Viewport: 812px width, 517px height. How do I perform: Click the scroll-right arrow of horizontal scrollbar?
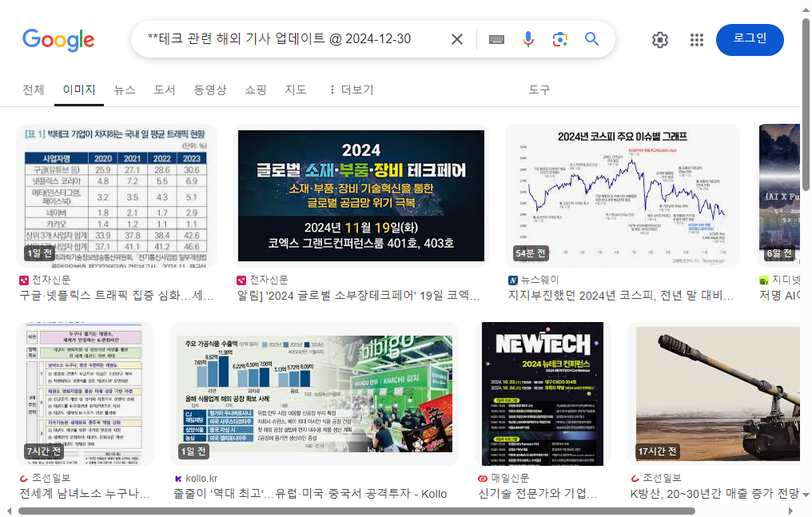pyautogui.click(x=790, y=511)
